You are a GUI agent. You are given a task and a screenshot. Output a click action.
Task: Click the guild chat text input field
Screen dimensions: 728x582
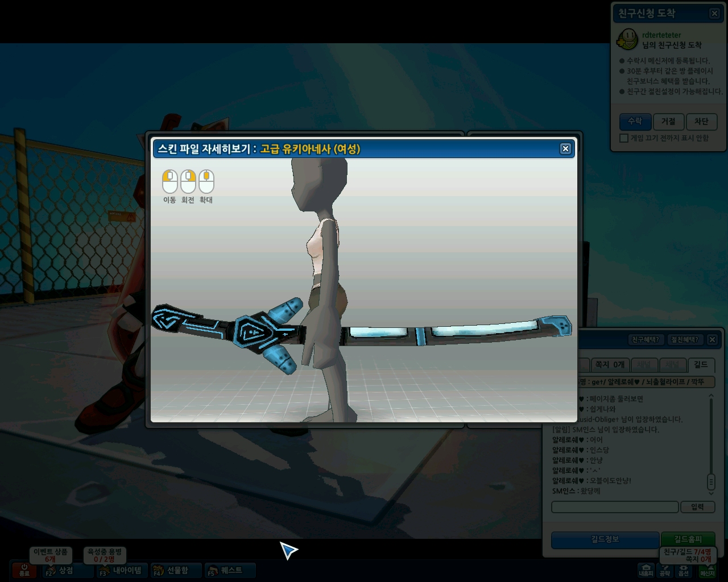coord(615,507)
